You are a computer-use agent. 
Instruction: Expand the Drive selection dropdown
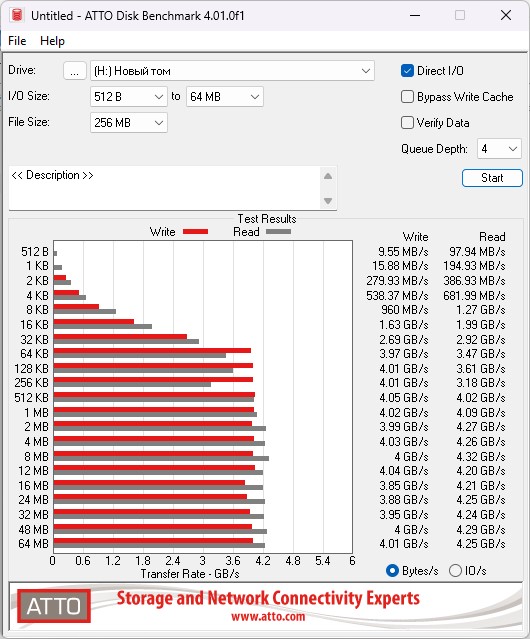click(x=232, y=71)
